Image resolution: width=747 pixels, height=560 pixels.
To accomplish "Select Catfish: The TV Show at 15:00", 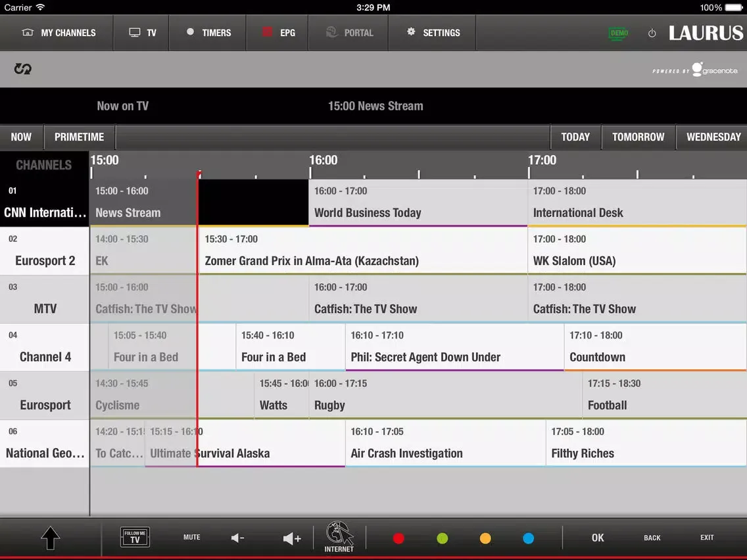I will coord(199,299).
